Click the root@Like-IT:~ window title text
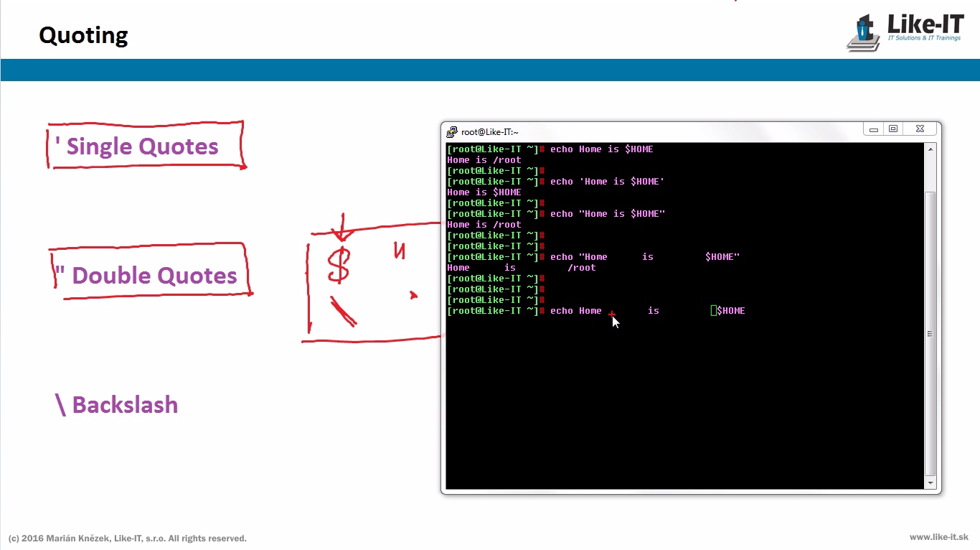980x550 pixels. (x=489, y=132)
